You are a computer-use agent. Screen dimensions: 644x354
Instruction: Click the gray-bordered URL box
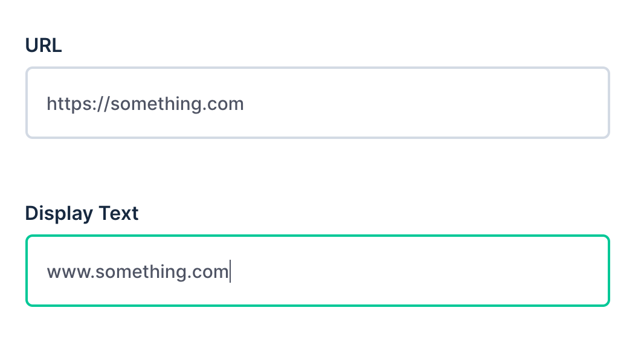pyautogui.click(x=317, y=103)
